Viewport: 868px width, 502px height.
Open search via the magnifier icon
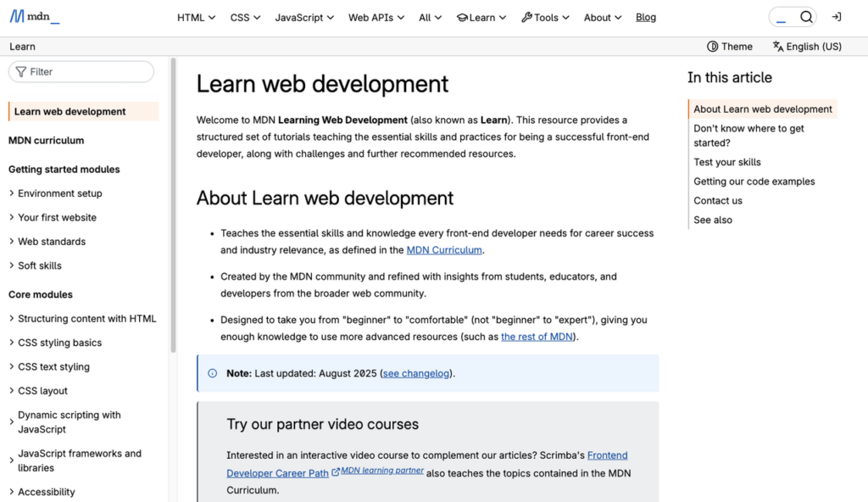tap(806, 16)
